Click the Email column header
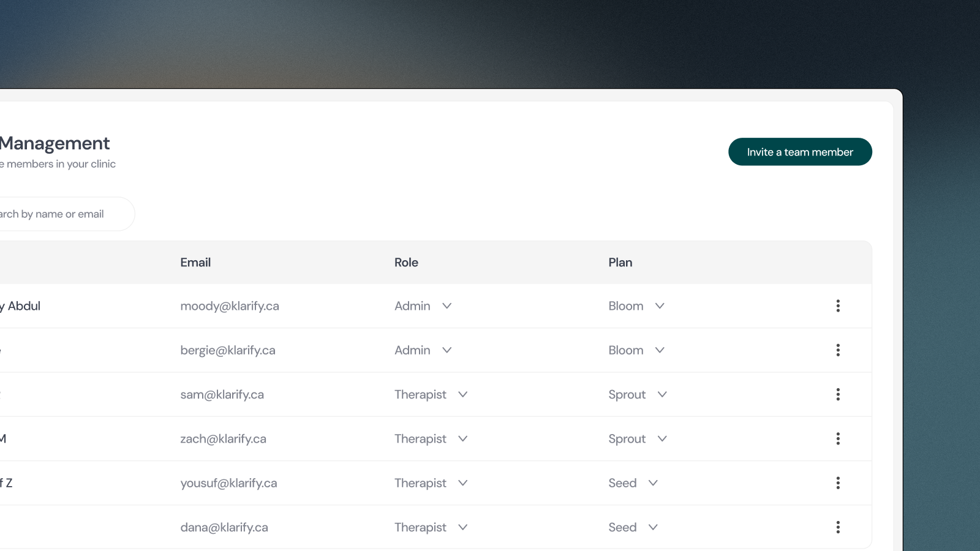Image resolution: width=980 pixels, height=551 pixels. point(195,262)
